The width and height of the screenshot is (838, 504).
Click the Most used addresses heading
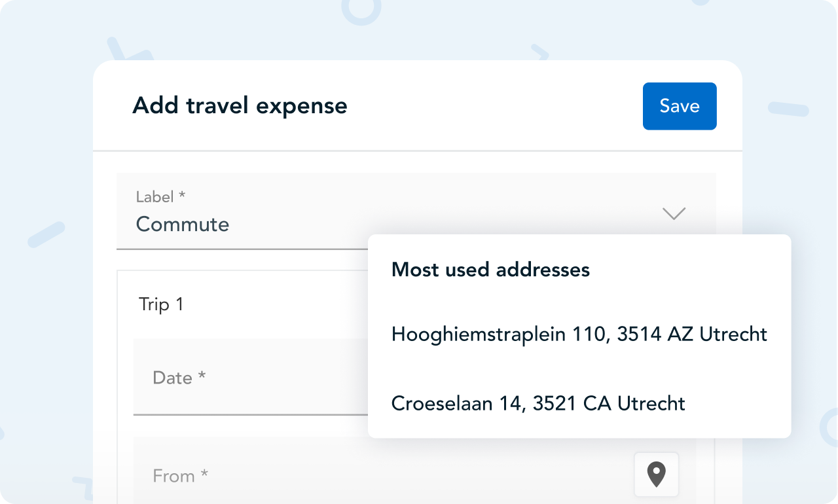490,270
